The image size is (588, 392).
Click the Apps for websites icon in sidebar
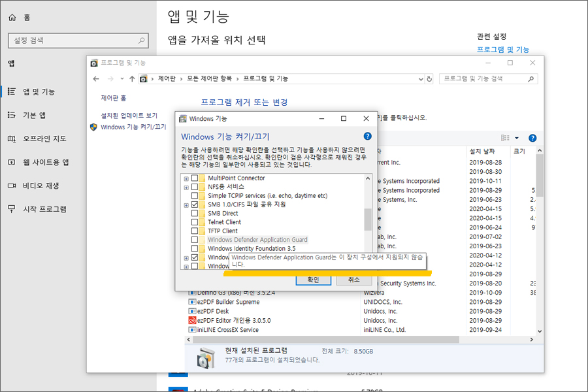point(12,162)
